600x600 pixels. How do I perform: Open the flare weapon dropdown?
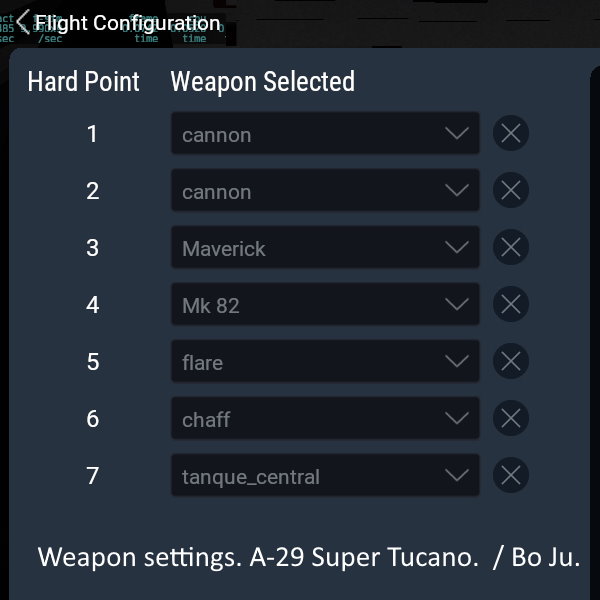[324, 362]
